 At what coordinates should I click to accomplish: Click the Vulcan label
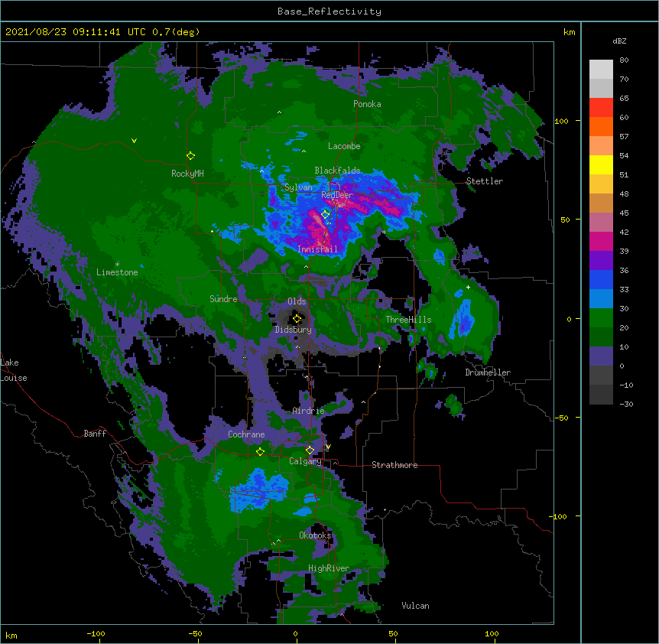[x=415, y=606]
